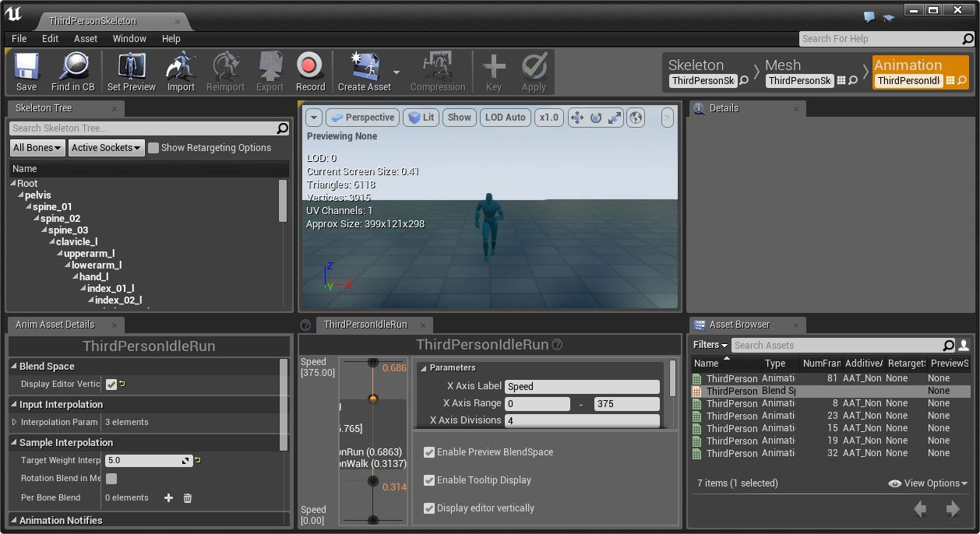Click Target Weight Interpolation speed field
Screen dimensions: 980x534
pyautogui.click(x=148, y=460)
